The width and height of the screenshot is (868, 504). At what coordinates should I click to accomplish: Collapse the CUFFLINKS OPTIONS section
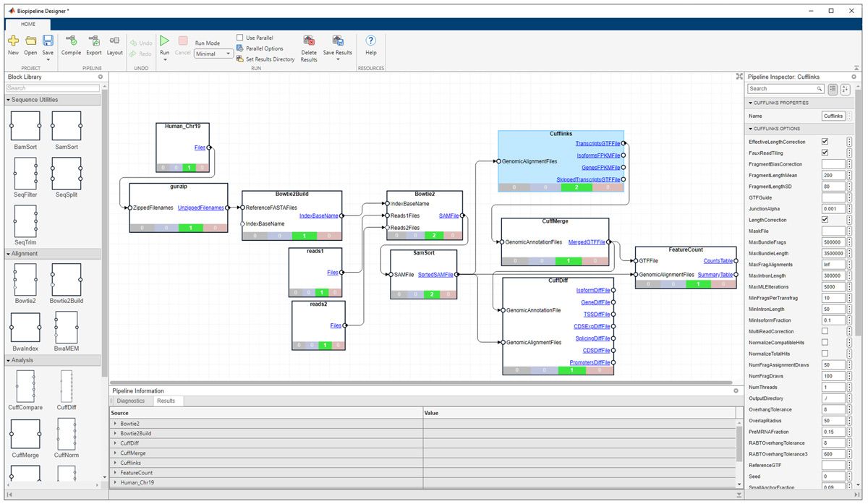(750, 129)
